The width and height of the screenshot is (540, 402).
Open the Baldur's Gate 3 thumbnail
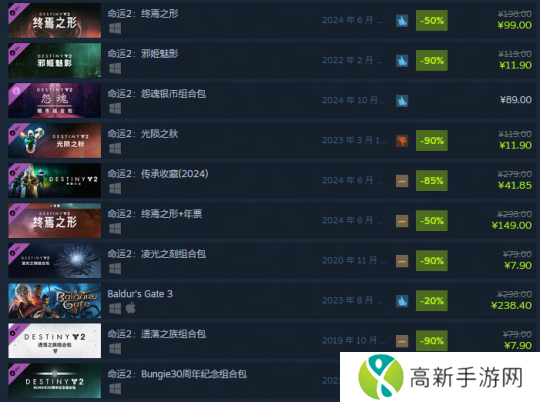click(x=54, y=301)
